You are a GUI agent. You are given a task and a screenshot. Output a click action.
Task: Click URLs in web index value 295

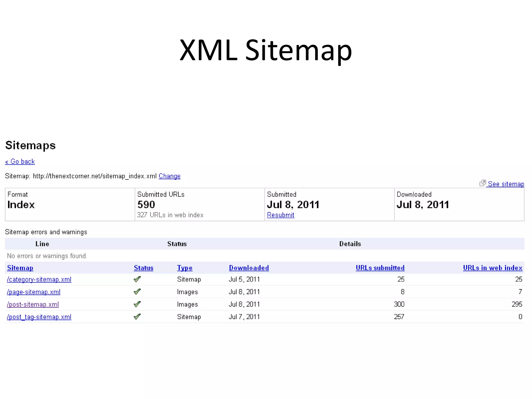click(517, 304)
